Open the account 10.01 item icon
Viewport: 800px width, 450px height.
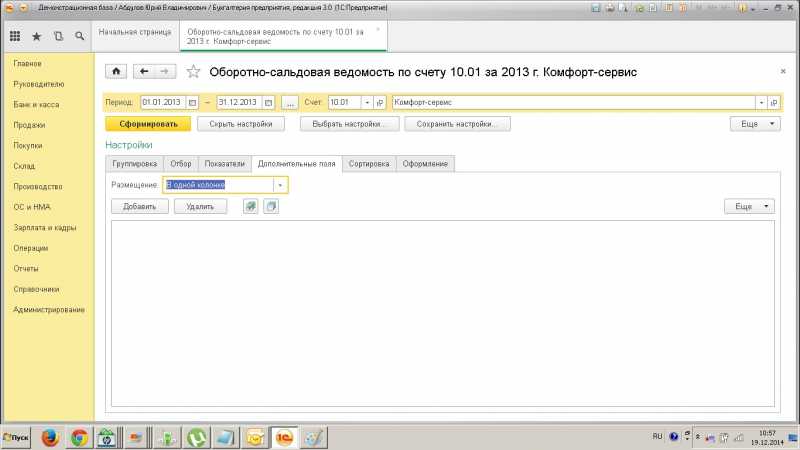(x=380, y=103)
